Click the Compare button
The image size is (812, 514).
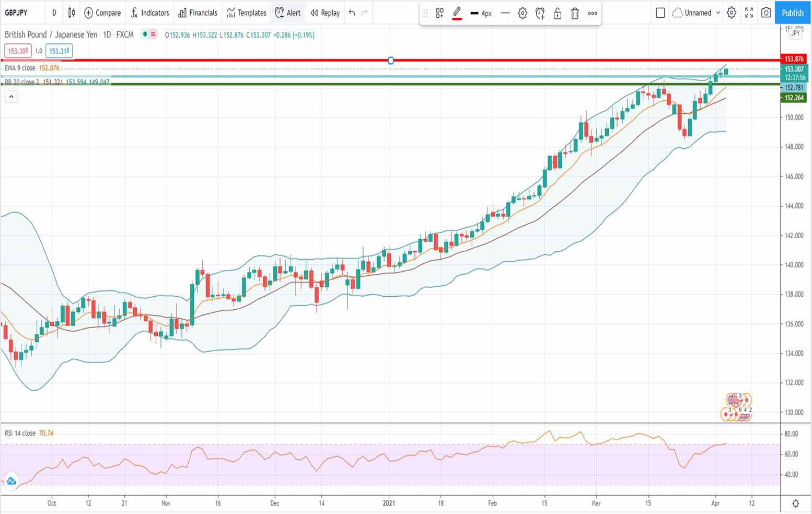102,13
